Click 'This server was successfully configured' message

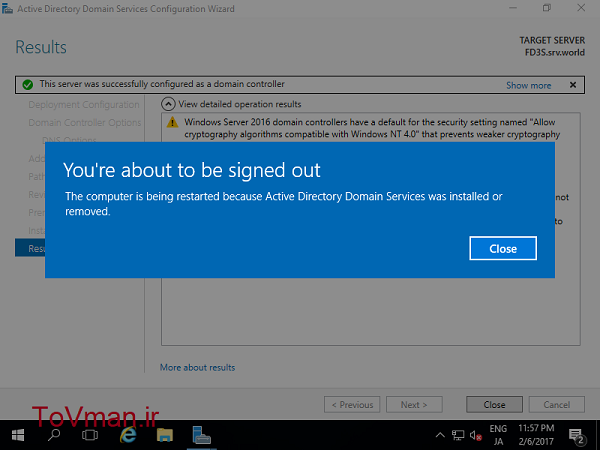[x=162, y=84]
